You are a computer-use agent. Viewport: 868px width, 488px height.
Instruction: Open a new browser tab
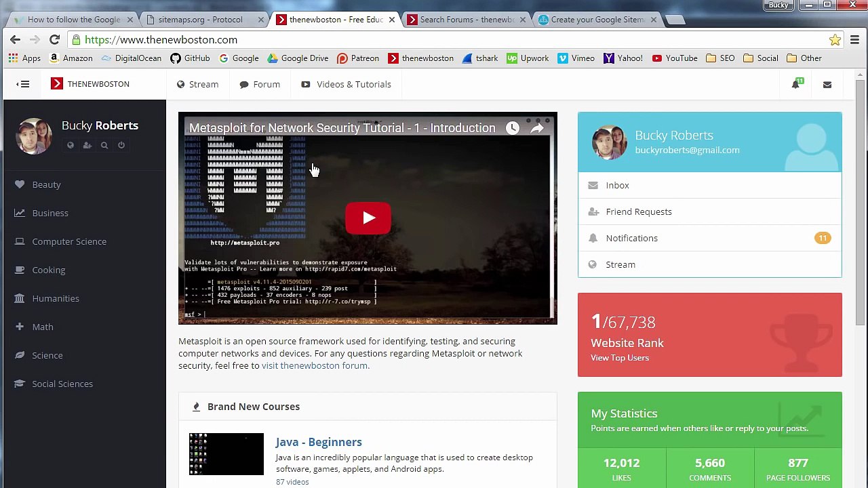coord(675,20)
